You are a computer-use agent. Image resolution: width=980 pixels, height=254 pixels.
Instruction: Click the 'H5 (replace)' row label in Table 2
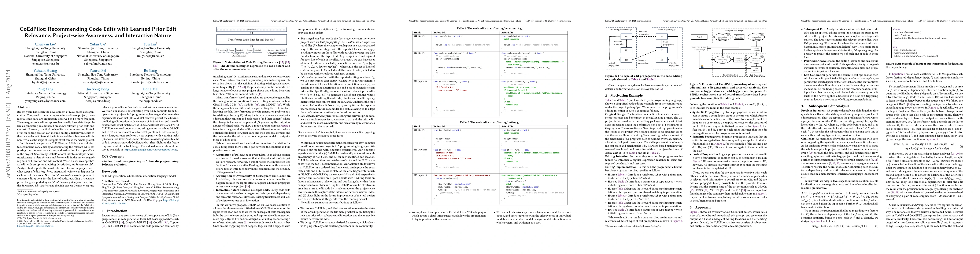click(420, 150)
